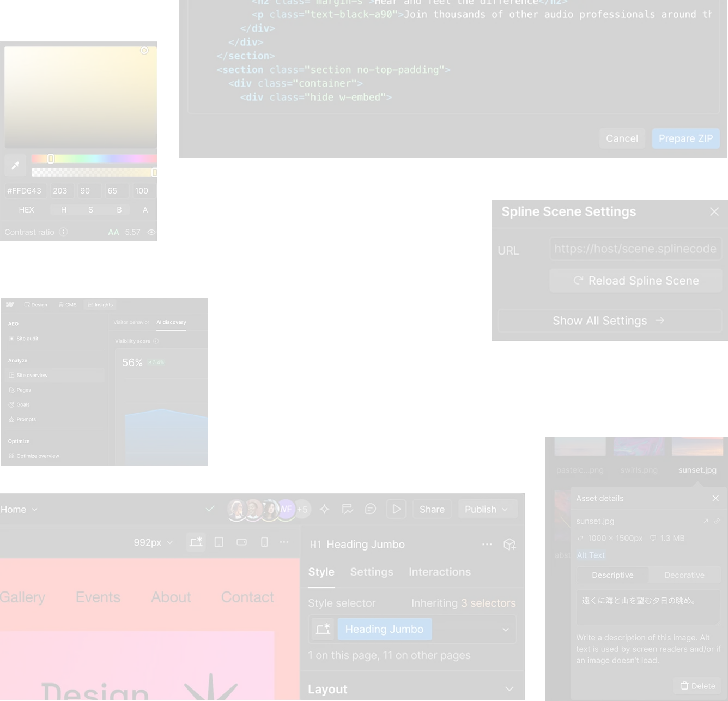Open the Visitor behavior tab
728x701 pixels.
tap(131, 322)
